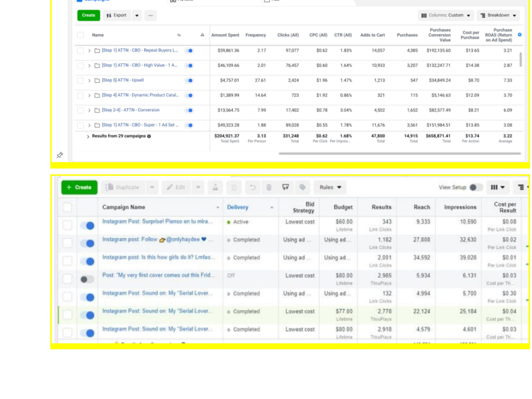532x399 pixels.
Task: Click folder icon of Step 5 ATTN Upsell
Action: pyautogui.click(x=97, y=80)
